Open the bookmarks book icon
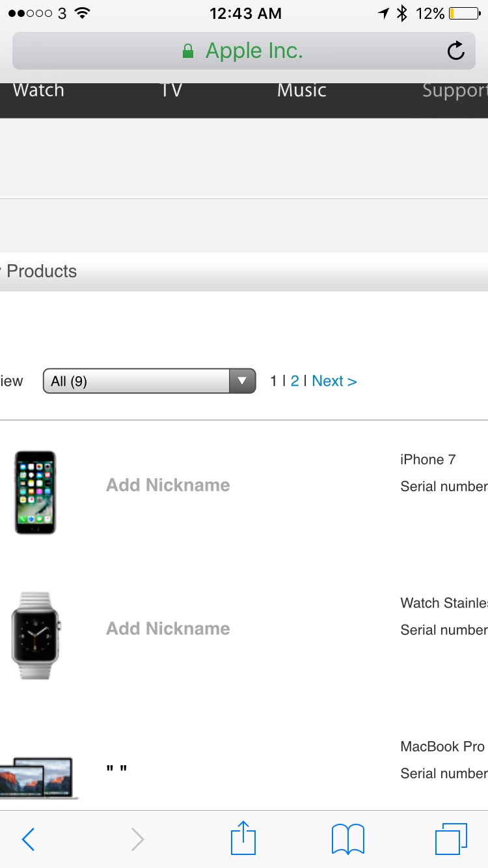The width and height of the screenshot is (488, 868). (x=348, y=839)
